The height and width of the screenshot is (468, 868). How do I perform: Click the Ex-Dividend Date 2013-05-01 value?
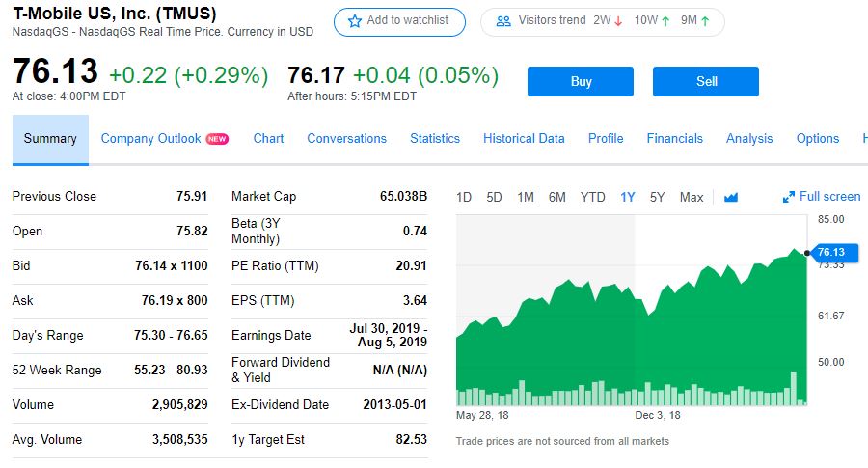click(x=395, y=405)
